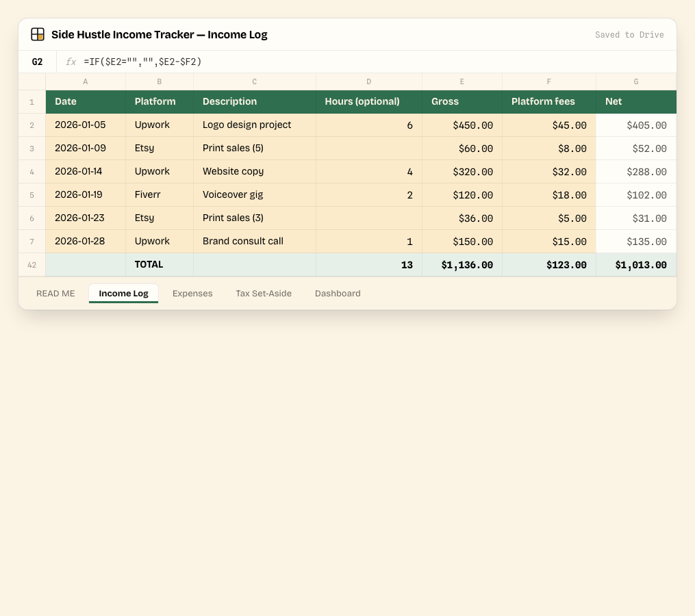The width and height of the screenshot is (695, 616).
Task: Select row 5 header number
Action: [32, 195]
